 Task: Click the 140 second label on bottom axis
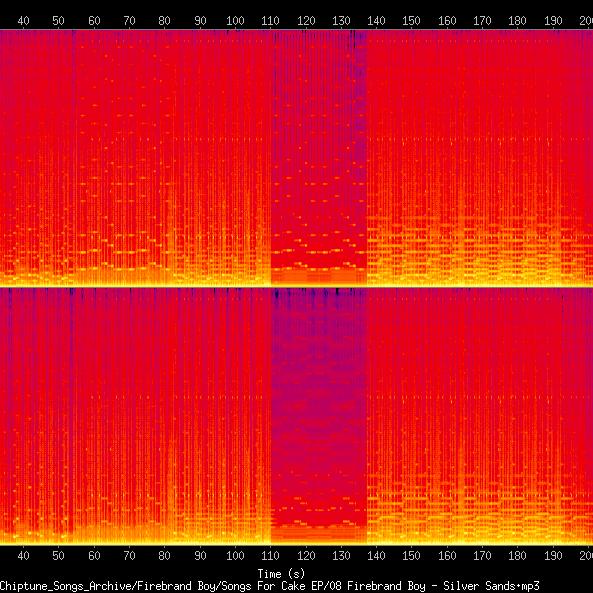[376, 556]
